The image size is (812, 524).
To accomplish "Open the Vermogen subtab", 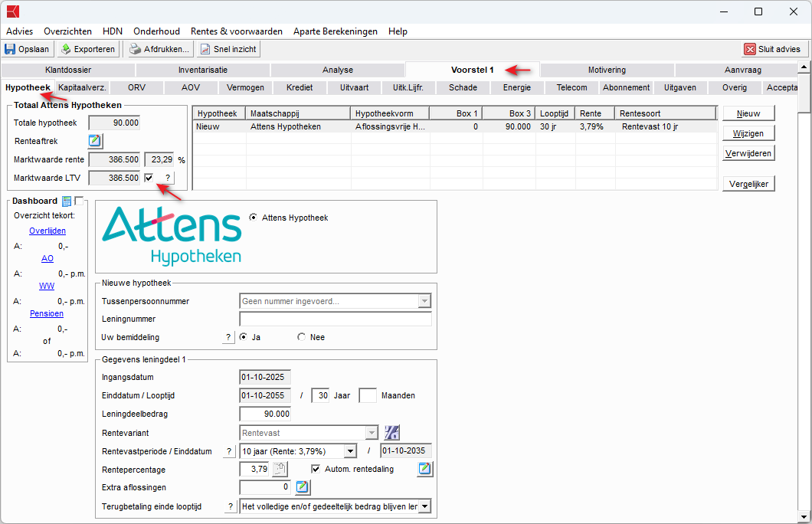I will [x=245, y=87].
